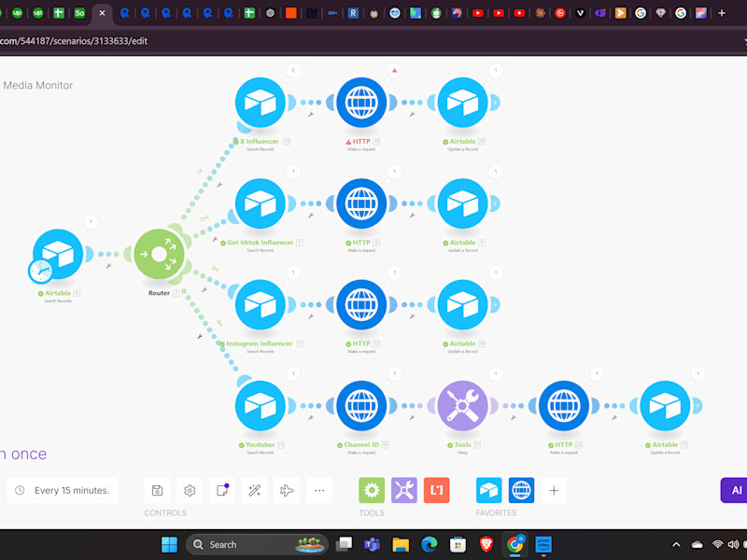The width and height of the screenshot is (747, 560).
Task: Open purple Tools icon in toolbar
Action: [404, 491]
